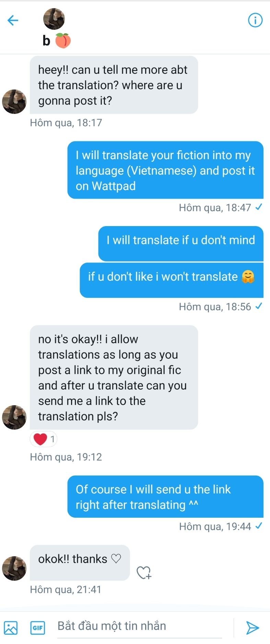Screen dimensions: 270x644
Task: Tap avatar beside 'gonna post it?' message
Action: tap(14, 102)
